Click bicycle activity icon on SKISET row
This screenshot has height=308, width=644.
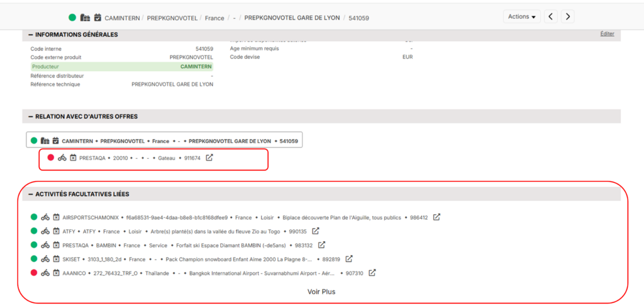point(45,259)
